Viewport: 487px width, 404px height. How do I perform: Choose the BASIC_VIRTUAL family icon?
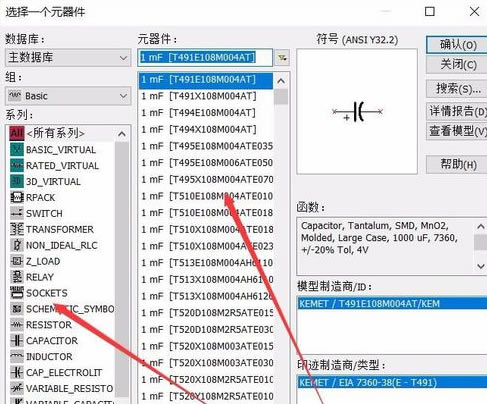click(17, 149)
